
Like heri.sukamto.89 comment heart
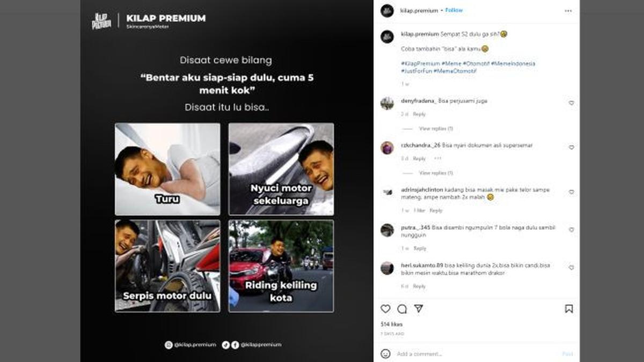tap(571, 267)
